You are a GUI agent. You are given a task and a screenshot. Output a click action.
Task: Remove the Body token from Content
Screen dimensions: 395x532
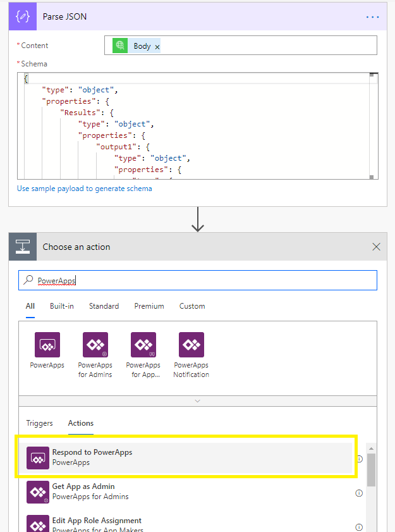[157, 47]
